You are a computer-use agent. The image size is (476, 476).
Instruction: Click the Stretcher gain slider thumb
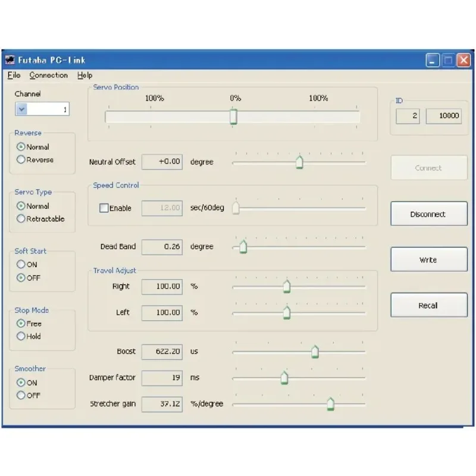pyautogui.click(x=330, y=404)
